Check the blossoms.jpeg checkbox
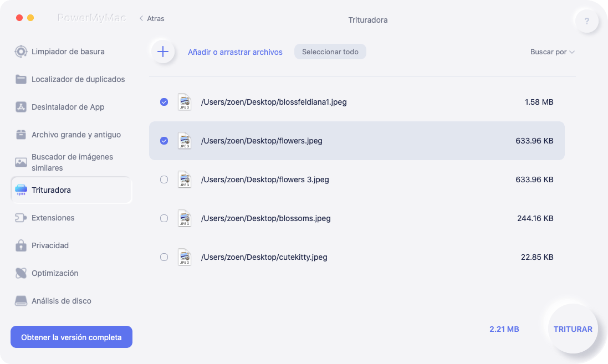 tap(164, 218)
